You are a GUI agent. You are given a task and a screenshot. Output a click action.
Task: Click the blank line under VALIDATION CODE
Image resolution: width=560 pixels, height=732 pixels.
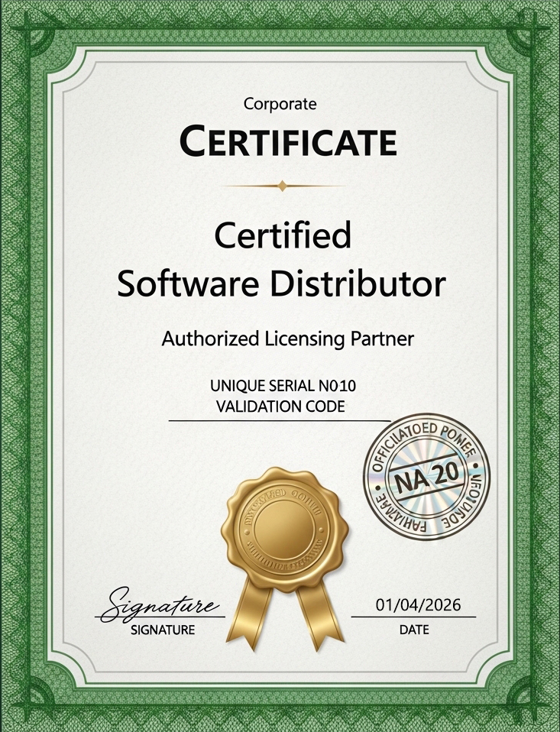279,420
